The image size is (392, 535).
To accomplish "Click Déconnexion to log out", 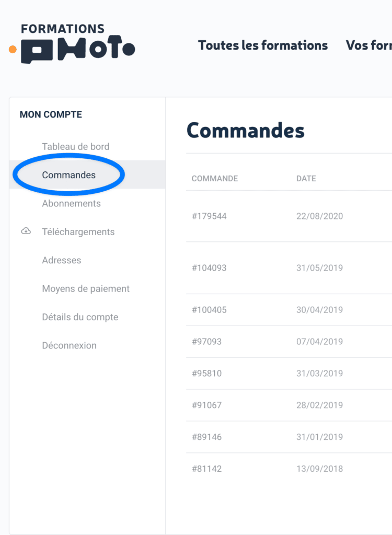I will pos(70,345).
